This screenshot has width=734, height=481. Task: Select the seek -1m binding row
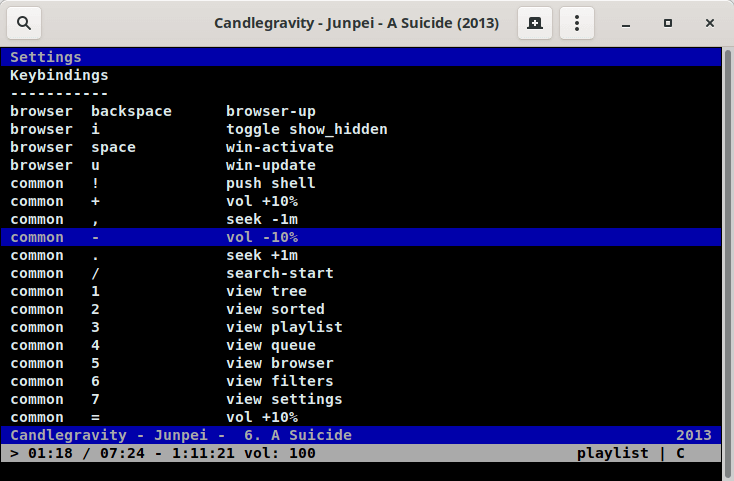[x=361, y=219]
